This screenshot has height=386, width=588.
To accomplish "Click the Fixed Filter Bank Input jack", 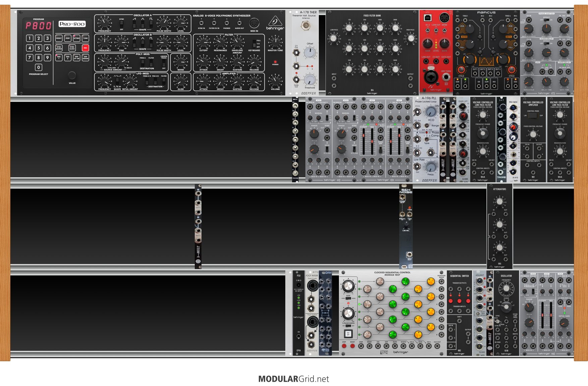I will click(x=334, y=78).
